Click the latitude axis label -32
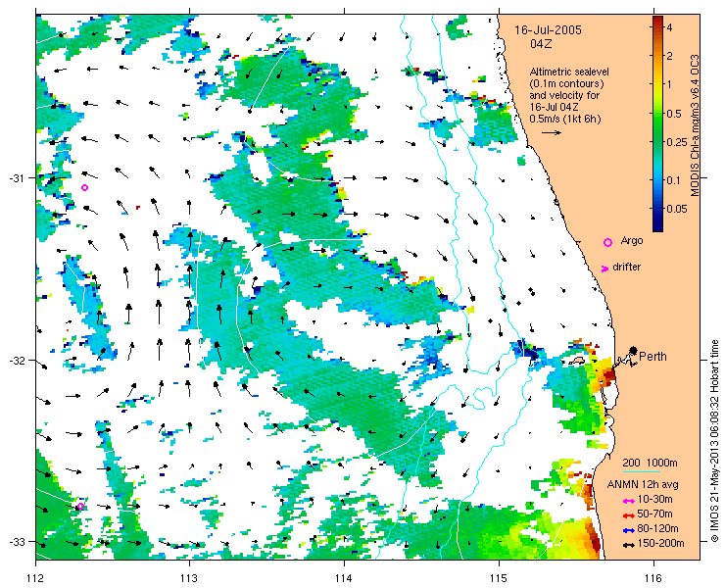Viewport: 725px width, 588px height. [17, 360]
